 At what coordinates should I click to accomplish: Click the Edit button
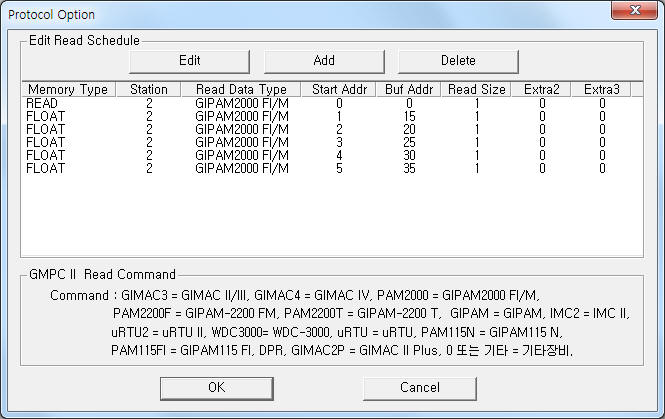pyautogui.click(x=189, y=61)
